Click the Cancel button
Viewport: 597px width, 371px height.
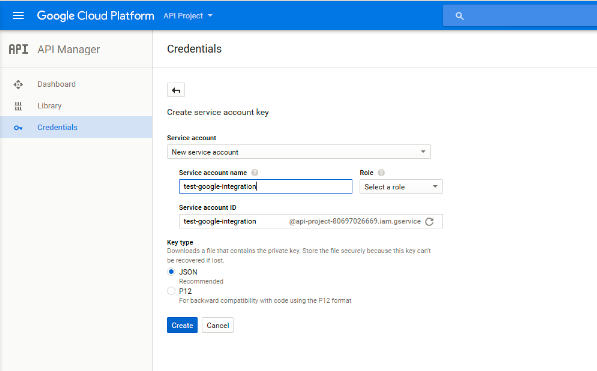coord(218,325)
